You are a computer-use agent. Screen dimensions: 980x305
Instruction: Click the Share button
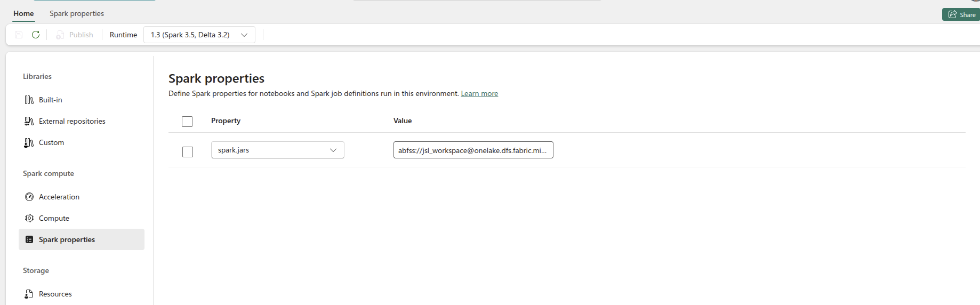point(961,14)
